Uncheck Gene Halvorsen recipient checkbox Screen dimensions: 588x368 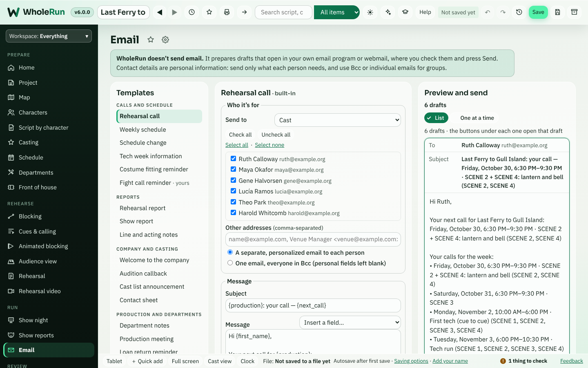233,180
